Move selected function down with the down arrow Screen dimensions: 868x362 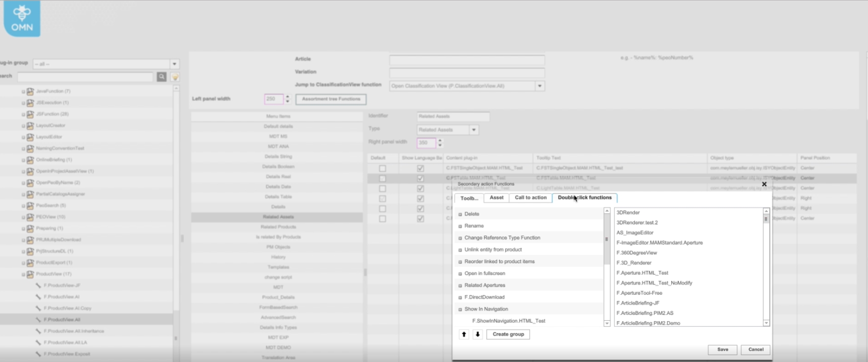click(477, 334)
